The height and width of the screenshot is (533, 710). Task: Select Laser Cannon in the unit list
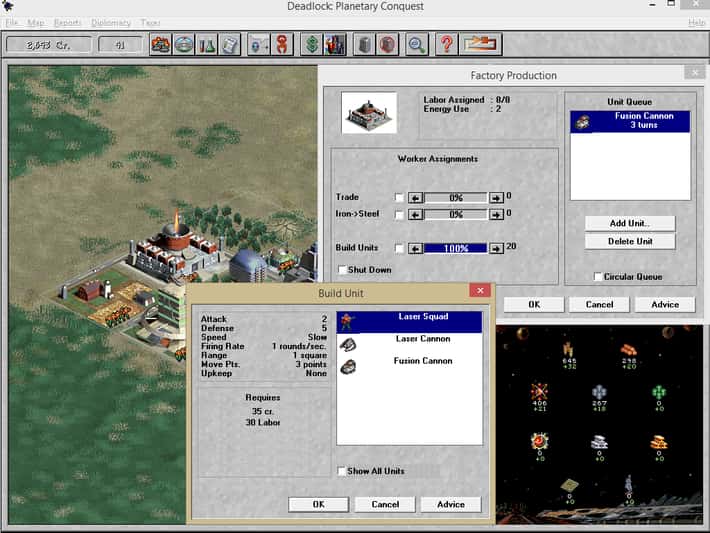pos(409,344)
